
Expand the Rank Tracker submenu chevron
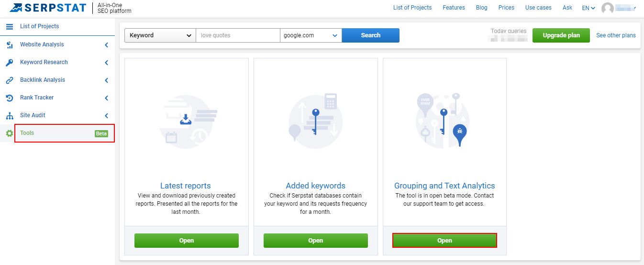click(107, 98)
